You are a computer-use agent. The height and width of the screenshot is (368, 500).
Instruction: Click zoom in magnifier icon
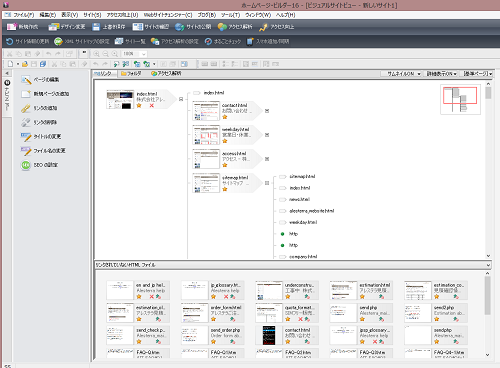pos(96,54)
